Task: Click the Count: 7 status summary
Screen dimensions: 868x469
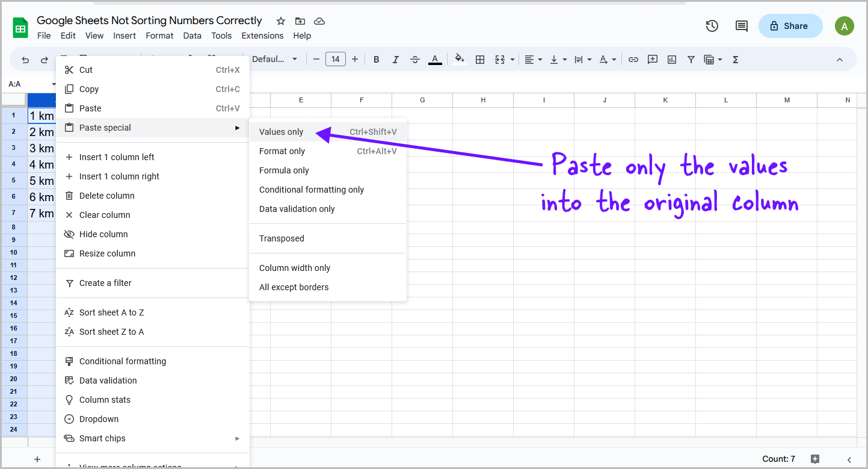Action: tap(778, 459)
